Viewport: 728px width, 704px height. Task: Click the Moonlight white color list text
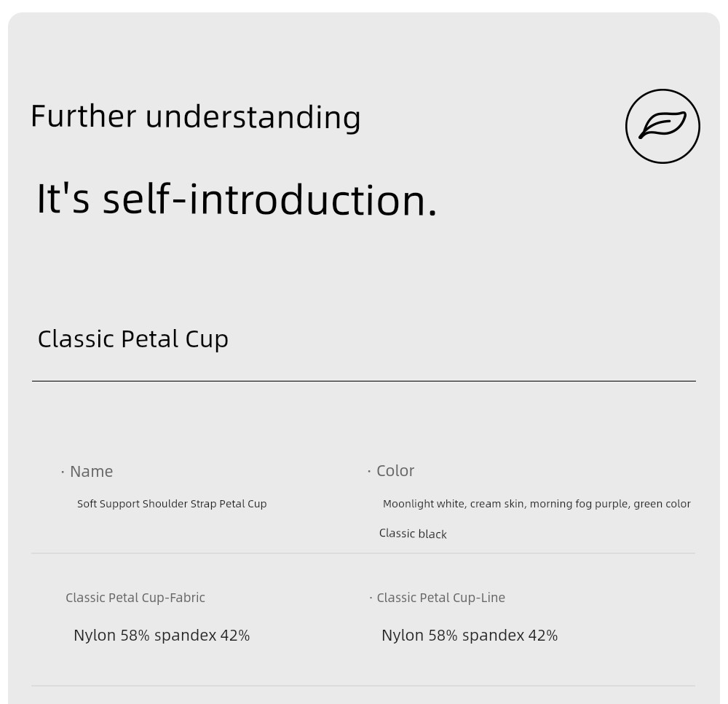pyautogui.click(x=537, y=504)
